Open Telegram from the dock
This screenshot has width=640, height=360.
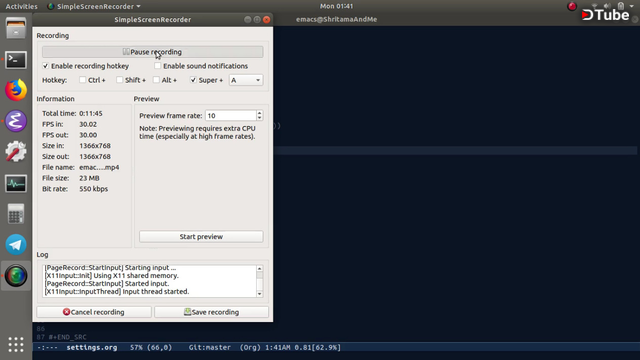(16, 244)
